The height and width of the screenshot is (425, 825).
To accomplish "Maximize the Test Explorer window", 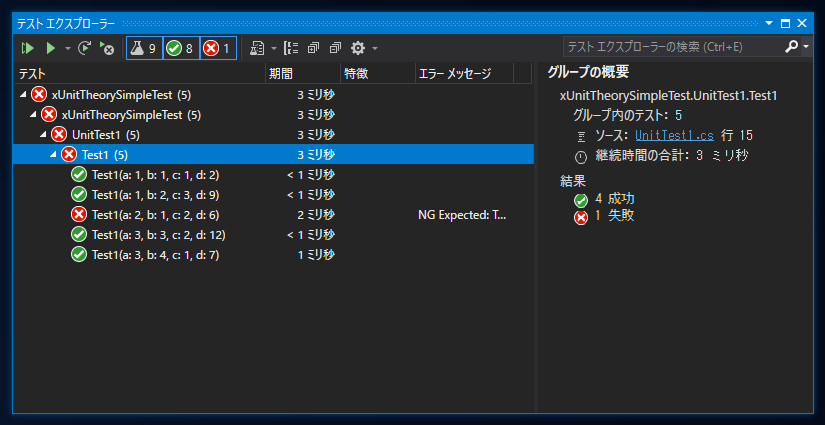I will [785, 23].
